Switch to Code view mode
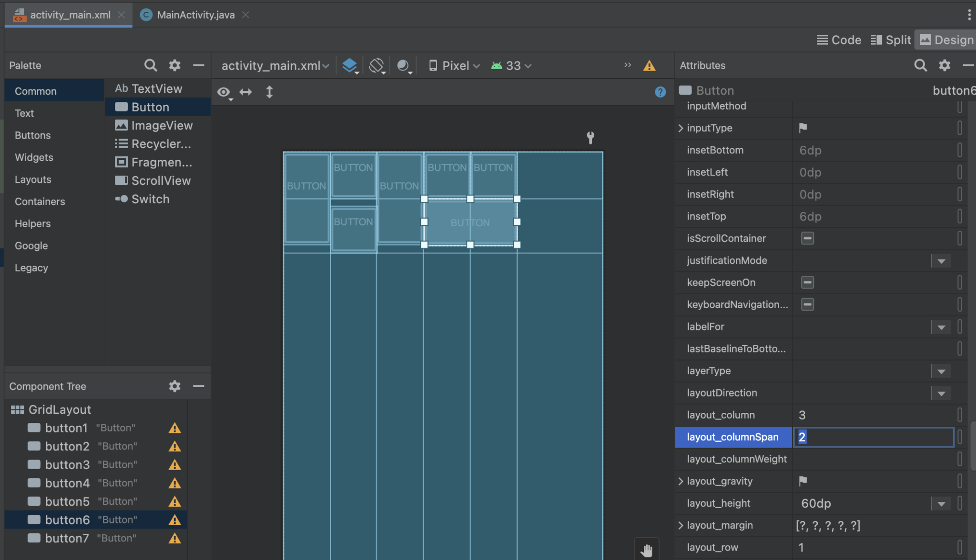The width and height of the screenshot is (976, 560). [839, 40]
